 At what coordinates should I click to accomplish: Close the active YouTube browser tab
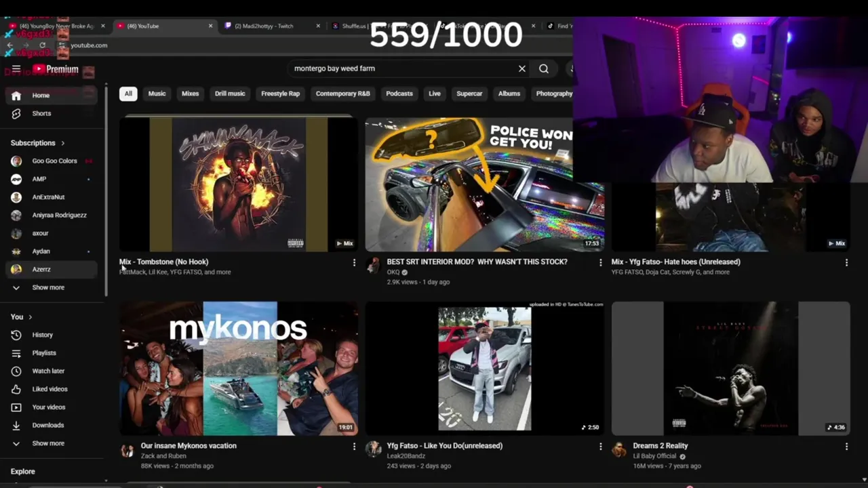[210, 26]
